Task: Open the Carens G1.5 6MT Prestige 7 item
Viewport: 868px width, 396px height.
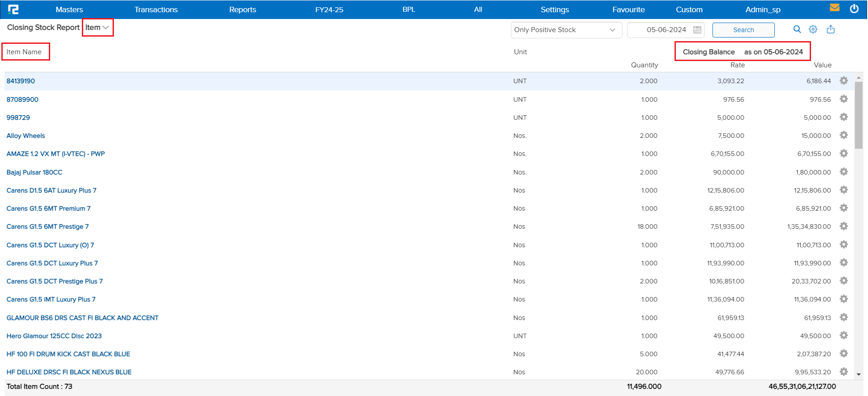Action: [x=47, y=226]
